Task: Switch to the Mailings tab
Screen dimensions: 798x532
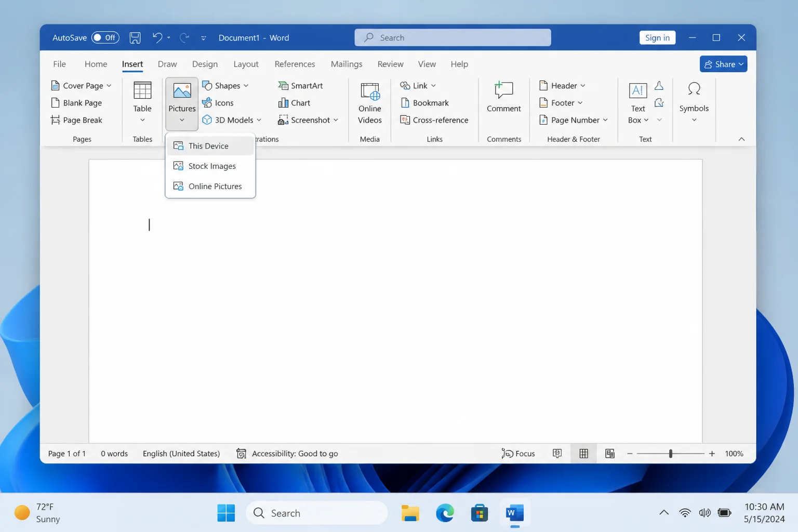Action: point(347,64)
